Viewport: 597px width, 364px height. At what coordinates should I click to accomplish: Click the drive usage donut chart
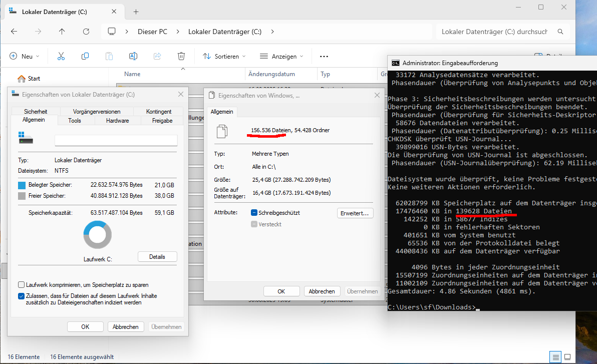click(x=97, y=235)
